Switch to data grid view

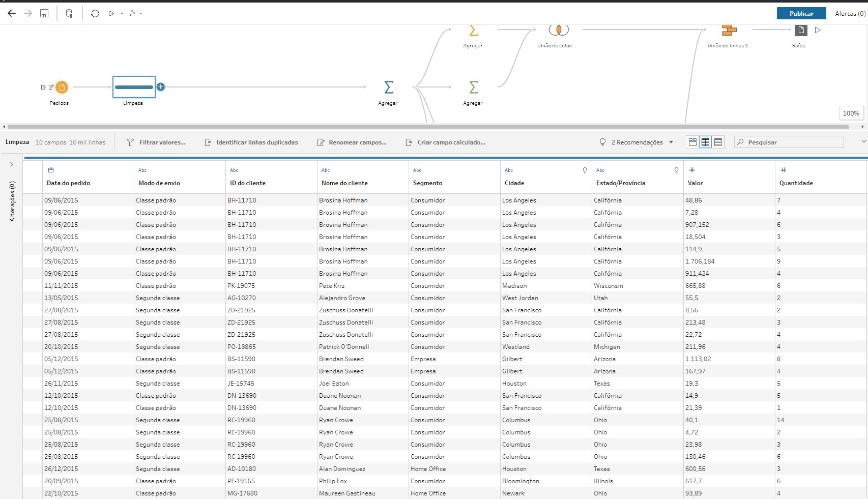pyautogui.click(x=705, y=142)
